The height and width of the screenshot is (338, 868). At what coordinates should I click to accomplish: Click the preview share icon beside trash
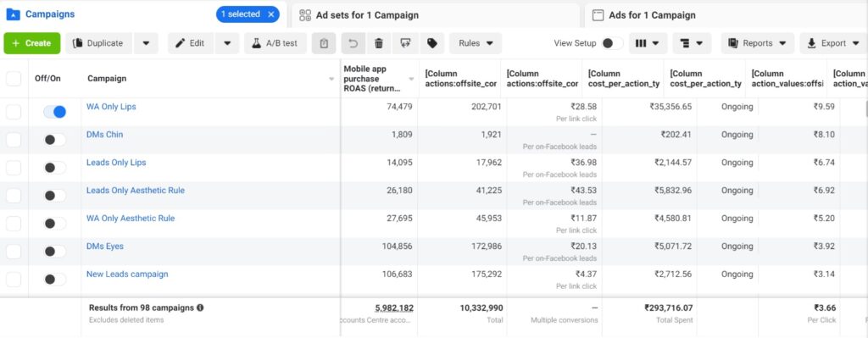click(x=405, y=43)
